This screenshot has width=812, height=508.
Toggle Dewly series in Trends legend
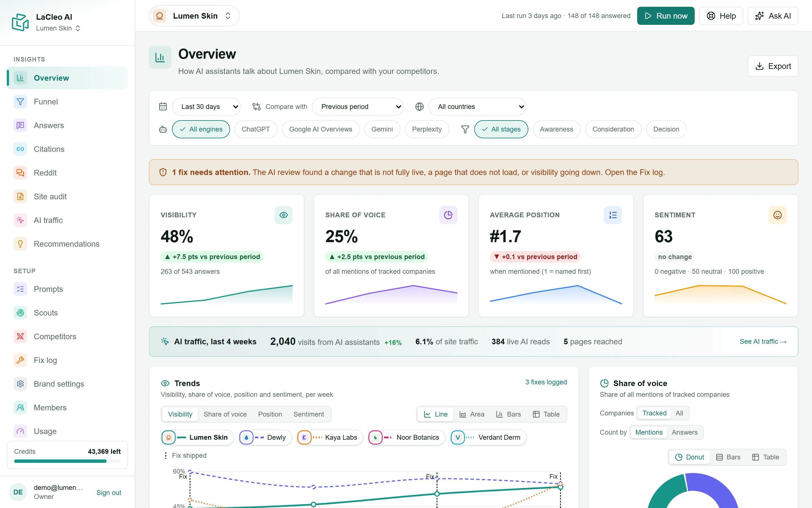pos(265,437)
